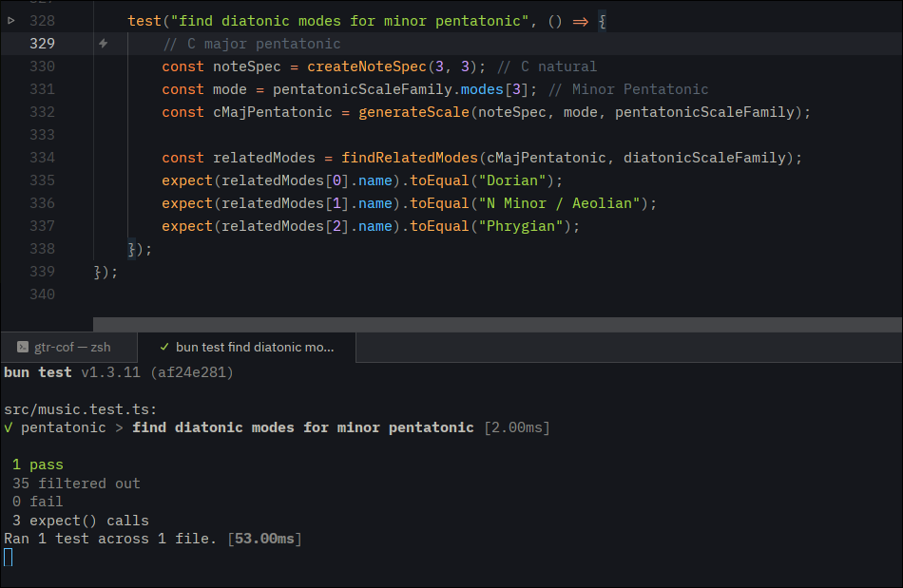Click the arrow glyph in the test signature
Screen dimensions: 903x588
click(581, 20)
